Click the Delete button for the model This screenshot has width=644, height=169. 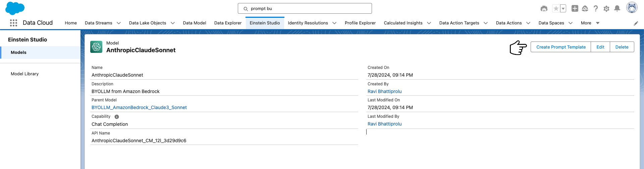[x=622, y=47]
